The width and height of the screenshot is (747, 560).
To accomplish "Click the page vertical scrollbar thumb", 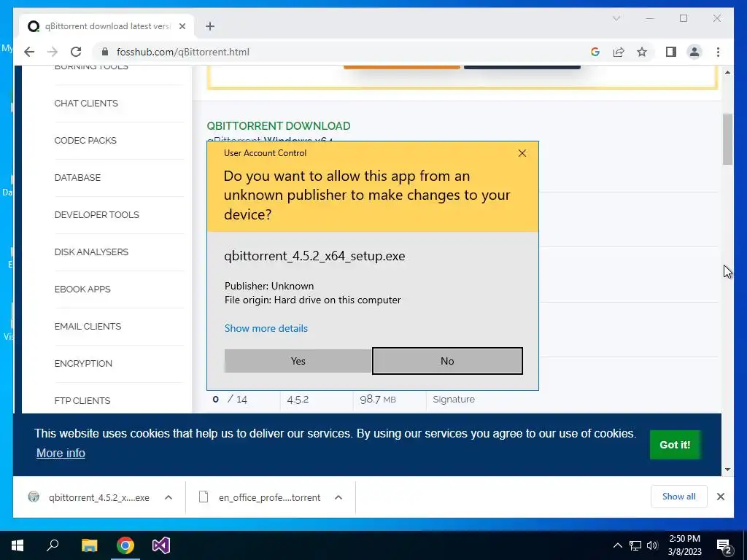I will (727, 139).
